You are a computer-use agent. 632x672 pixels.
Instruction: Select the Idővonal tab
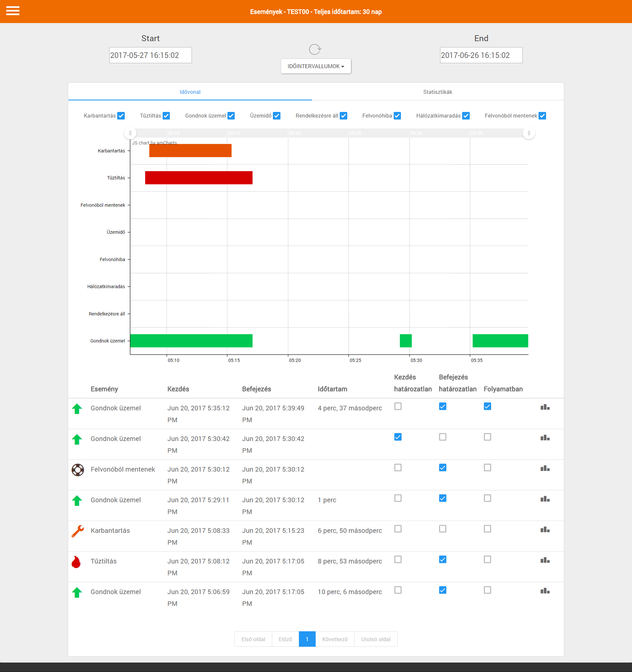point(190,92)
